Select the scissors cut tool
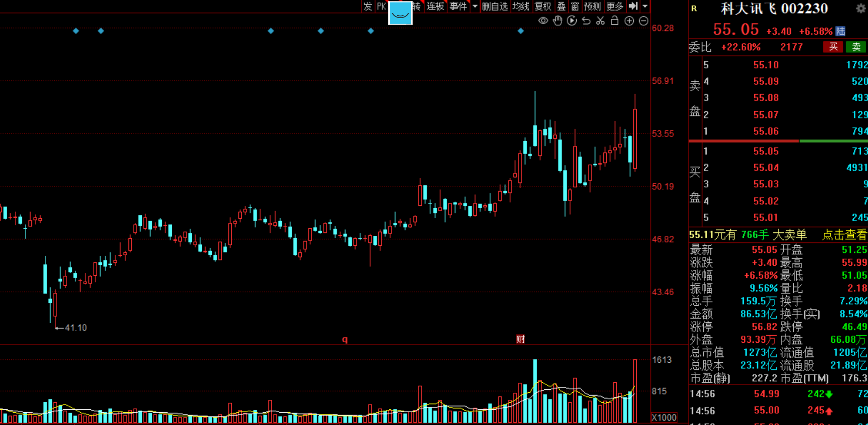 point(601,21)
